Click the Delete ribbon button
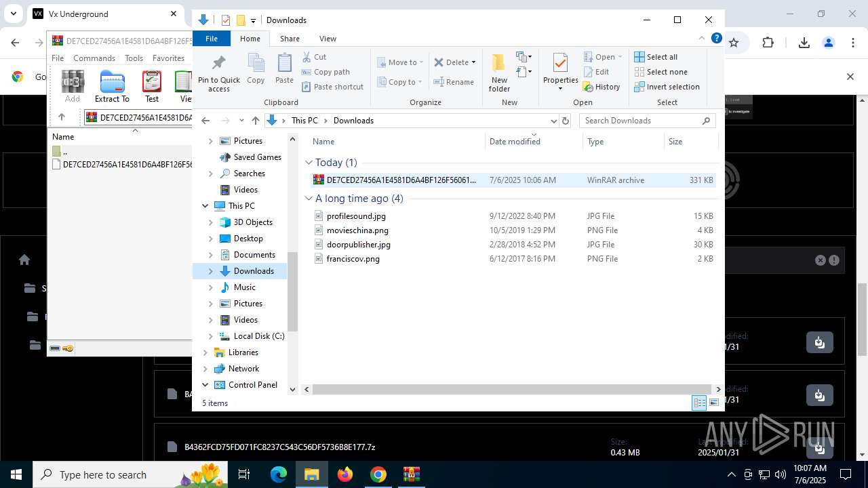868x488 pixels. (x=454, y=62)
